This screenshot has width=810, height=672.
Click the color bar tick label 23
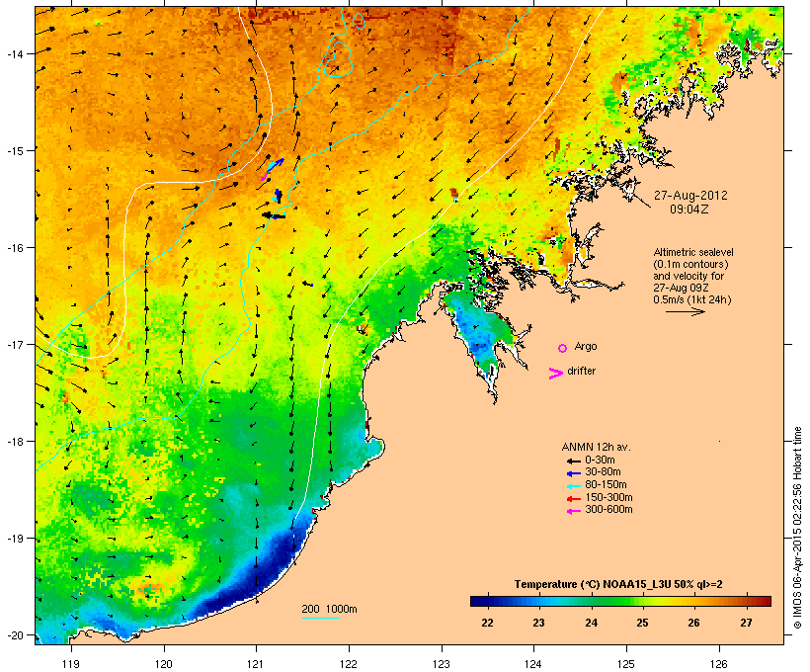pos(538,623)
